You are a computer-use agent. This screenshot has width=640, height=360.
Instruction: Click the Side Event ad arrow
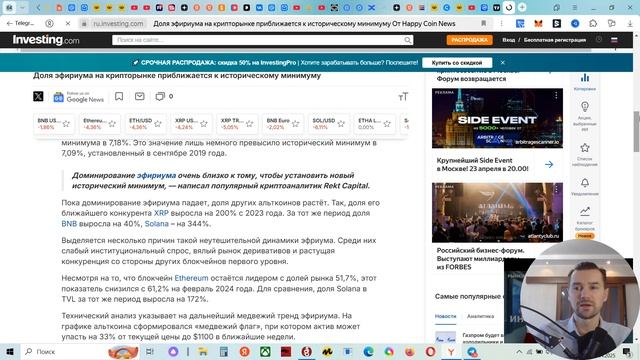pyautogui.click(x=549, y=164)
